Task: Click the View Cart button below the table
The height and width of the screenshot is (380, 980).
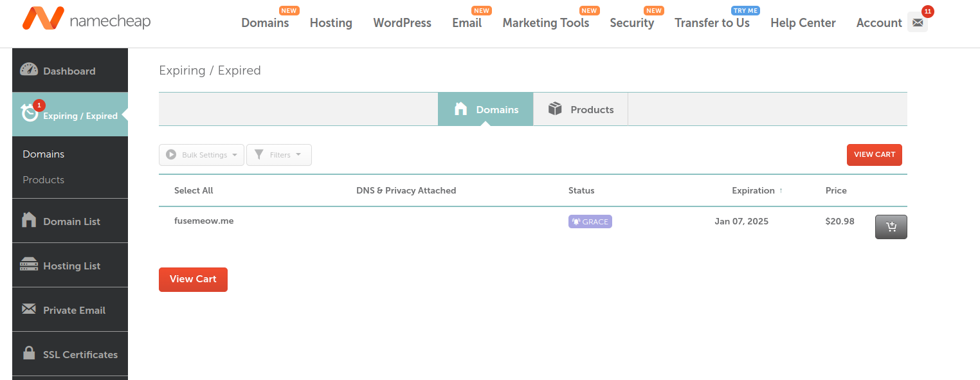Action: coord(193,279)
